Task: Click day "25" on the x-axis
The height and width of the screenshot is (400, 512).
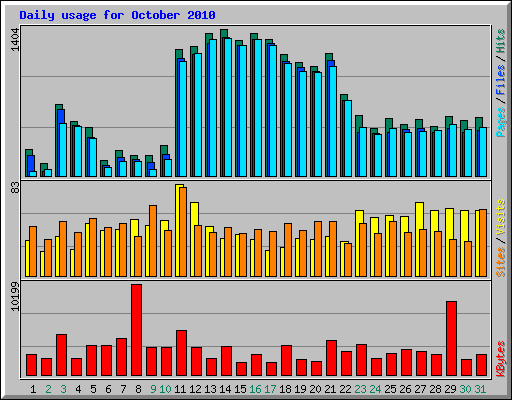Action: coord(390,389)
